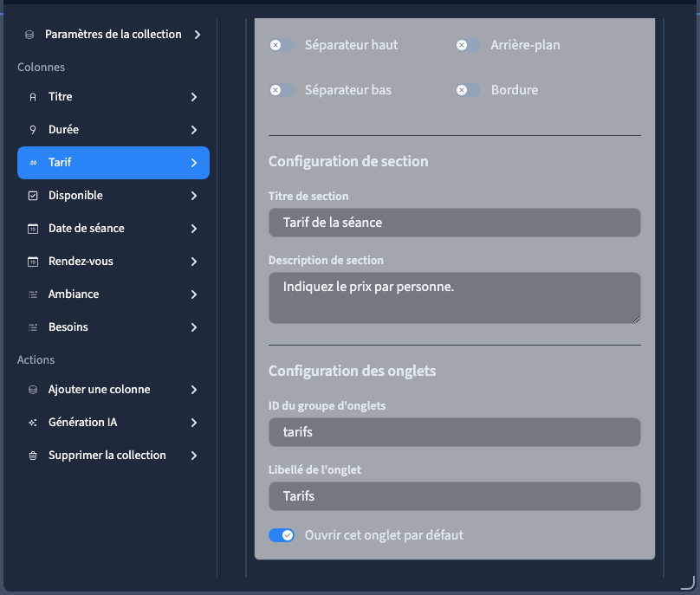Open the Génération IA action

coord(113,423)
